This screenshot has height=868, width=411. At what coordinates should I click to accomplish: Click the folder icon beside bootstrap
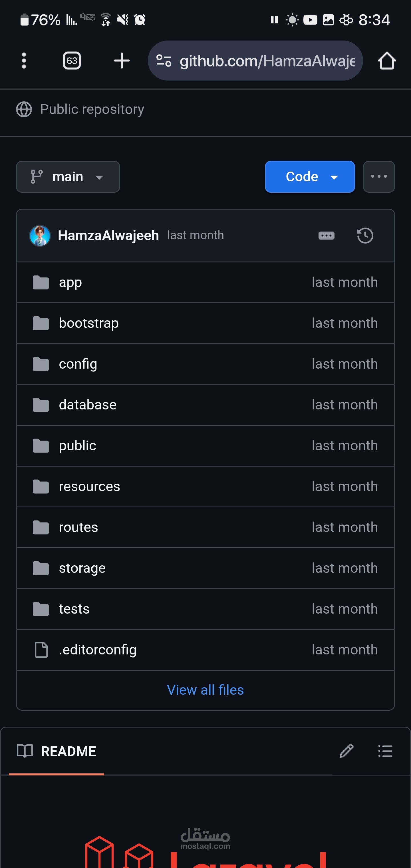coord(41,323)
